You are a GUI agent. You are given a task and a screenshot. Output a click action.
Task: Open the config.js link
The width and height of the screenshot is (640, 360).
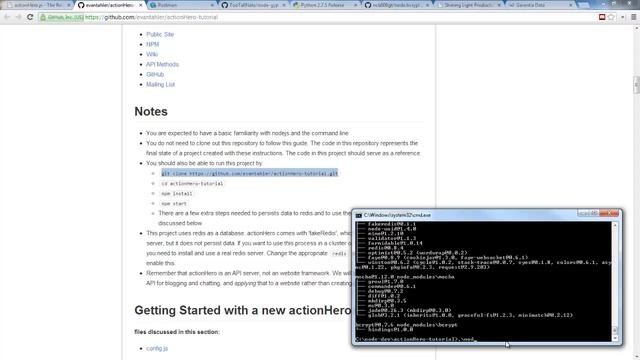[157, 348]
